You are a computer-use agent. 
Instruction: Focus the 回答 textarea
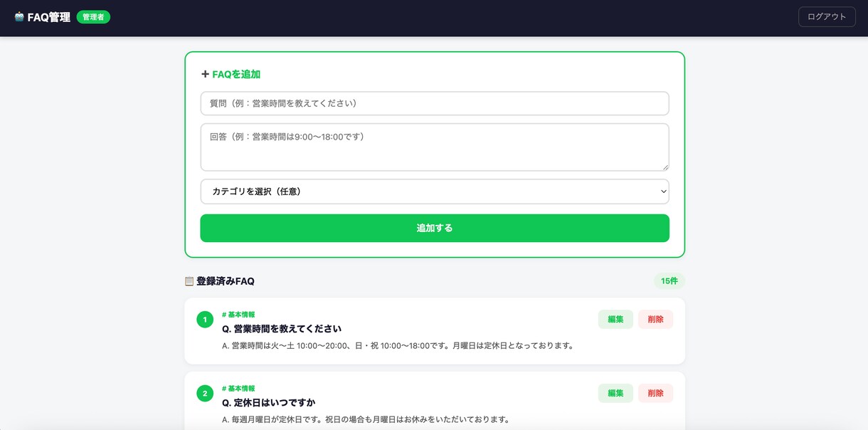click(435, 147)
